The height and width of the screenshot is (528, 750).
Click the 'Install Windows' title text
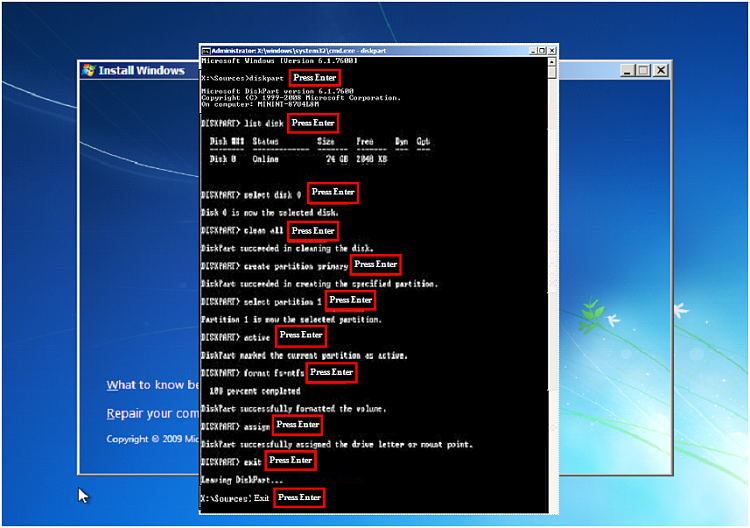coord(142,70)
